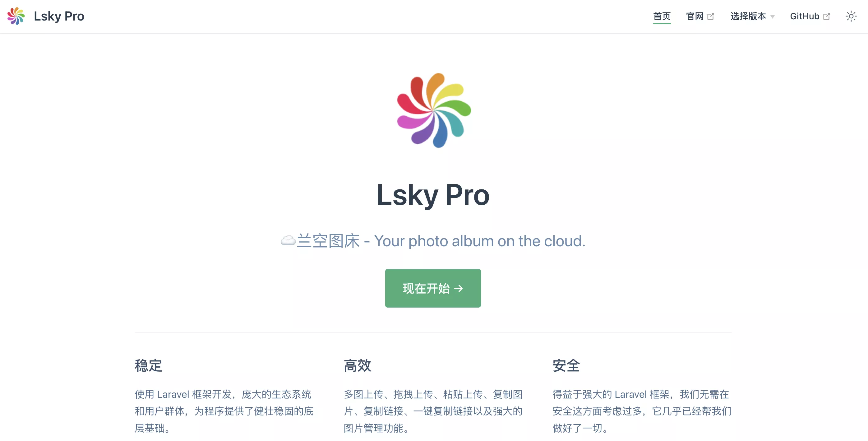This screenshot has width=868, height=441.
Task: Click the cloud emoji in the tagline
Action: point(288,241)
